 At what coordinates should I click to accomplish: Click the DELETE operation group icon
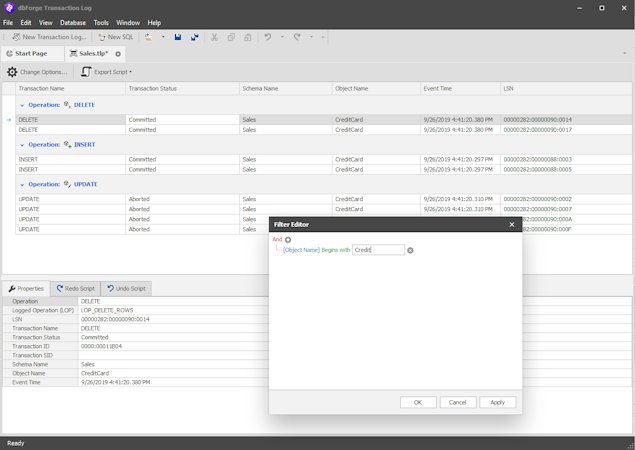(67, 105)
